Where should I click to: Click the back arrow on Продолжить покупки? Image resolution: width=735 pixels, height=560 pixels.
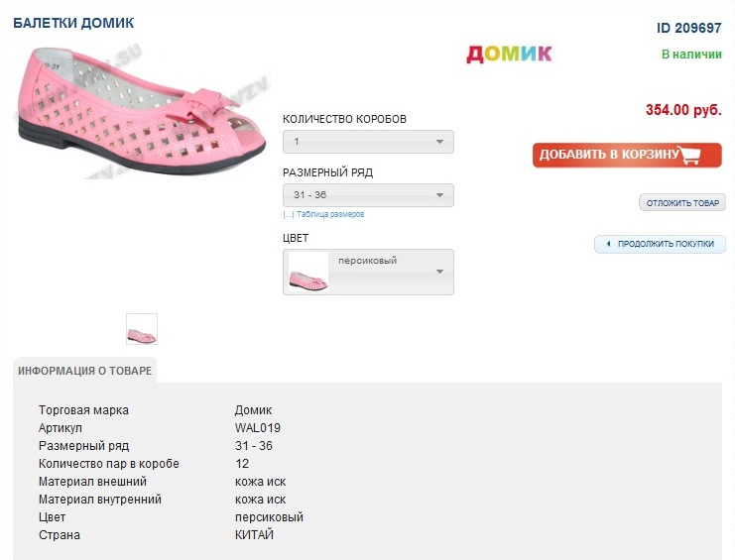[x=607, y=244]
